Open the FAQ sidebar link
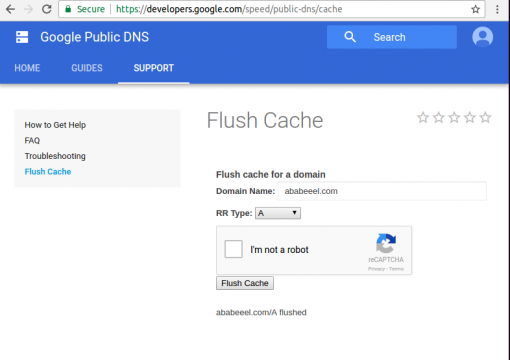 tap(32, 140)
